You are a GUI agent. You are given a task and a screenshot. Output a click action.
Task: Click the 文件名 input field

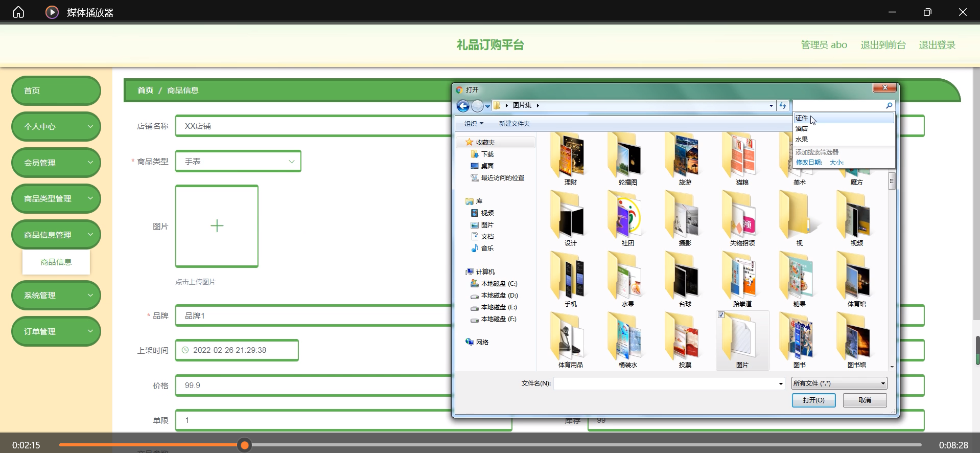coord(665,383)
